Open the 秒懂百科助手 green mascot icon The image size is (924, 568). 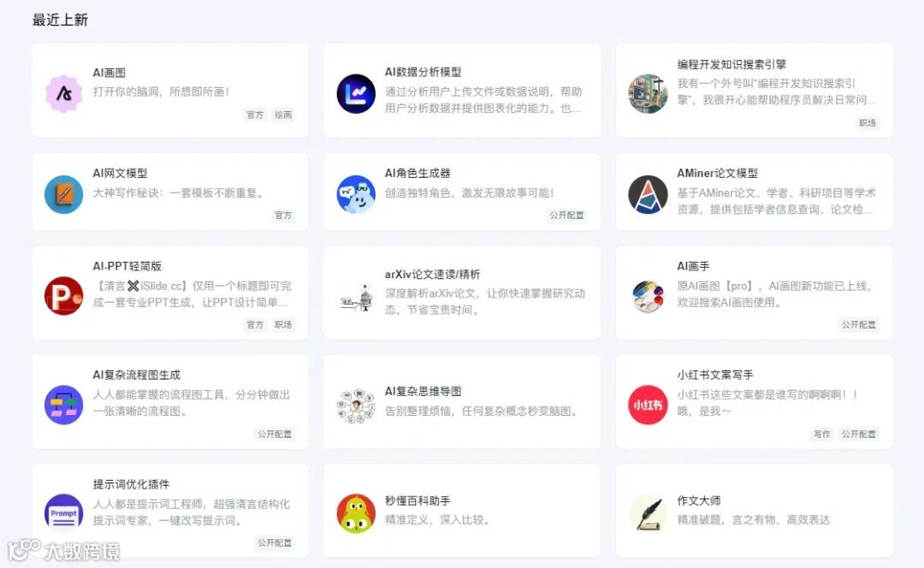click(x=356, y=513)
